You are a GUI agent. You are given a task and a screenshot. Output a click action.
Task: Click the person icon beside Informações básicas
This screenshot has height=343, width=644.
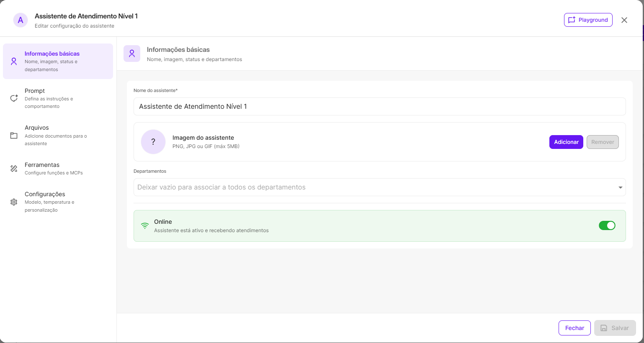pyautogui.click(x=14, y=61)
